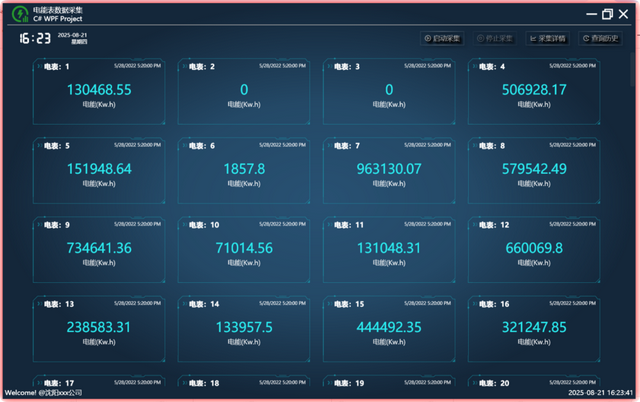
Task: Click the value 734641.36
Action: (x=99, y=248)
